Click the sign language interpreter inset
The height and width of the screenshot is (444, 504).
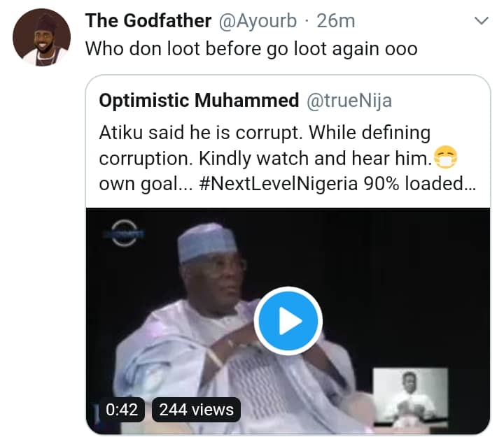click(409, 396)
